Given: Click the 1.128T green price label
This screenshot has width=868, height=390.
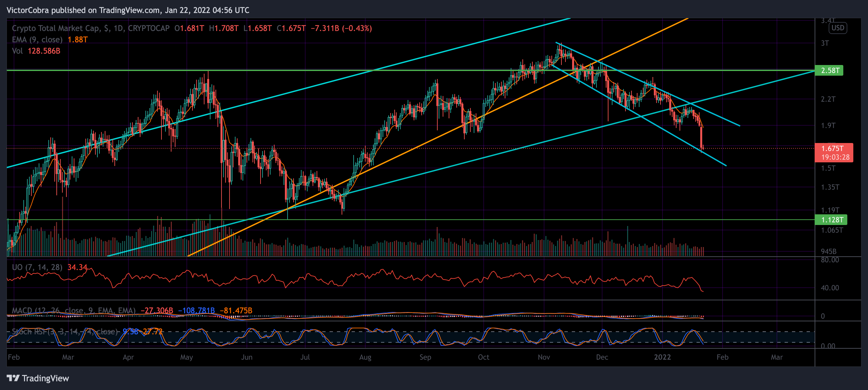Looking at the screenshot, I should (x=831, y=220).
